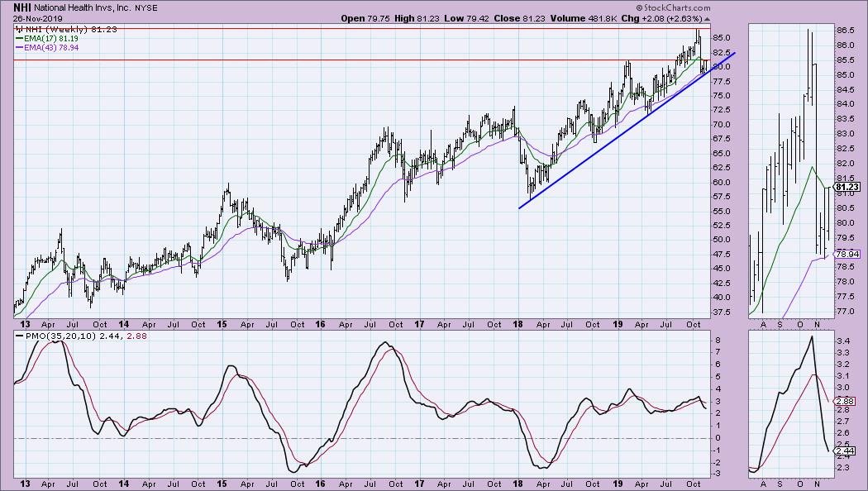Select the NHI (Weekly) legend marker

[x=19, y=29]
